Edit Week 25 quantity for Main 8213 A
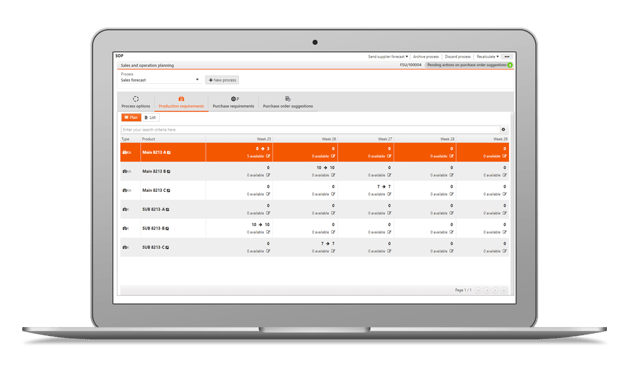 click(268, 156)
